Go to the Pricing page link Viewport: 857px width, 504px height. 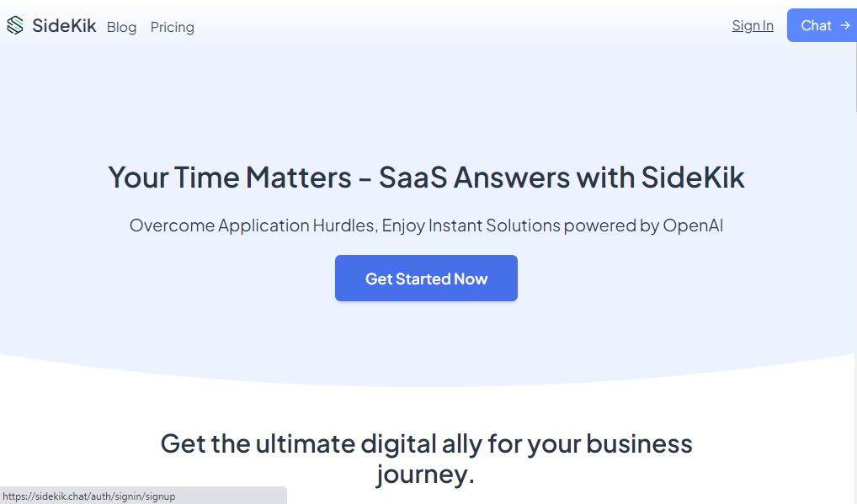[x=173, y=27]
